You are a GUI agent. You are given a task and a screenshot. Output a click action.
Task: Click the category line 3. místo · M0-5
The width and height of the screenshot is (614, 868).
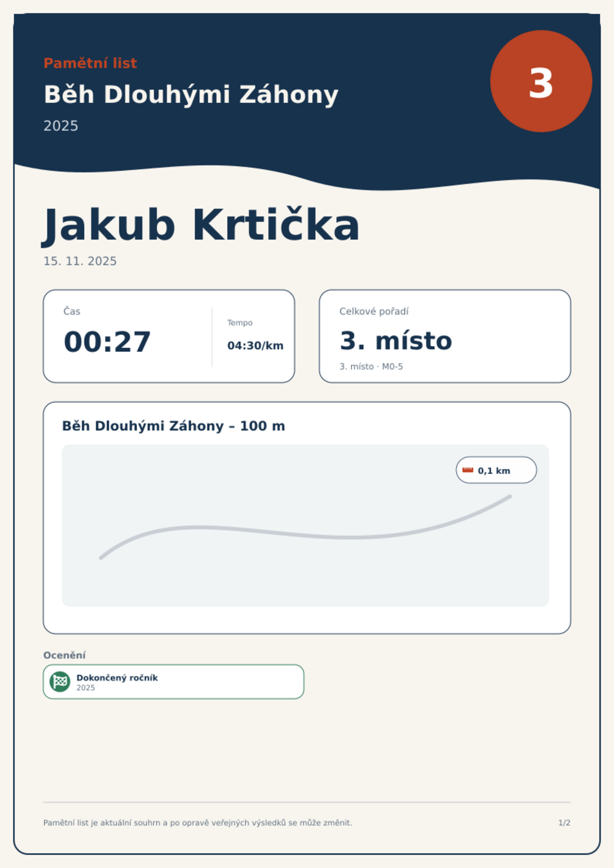coord(371,366)
